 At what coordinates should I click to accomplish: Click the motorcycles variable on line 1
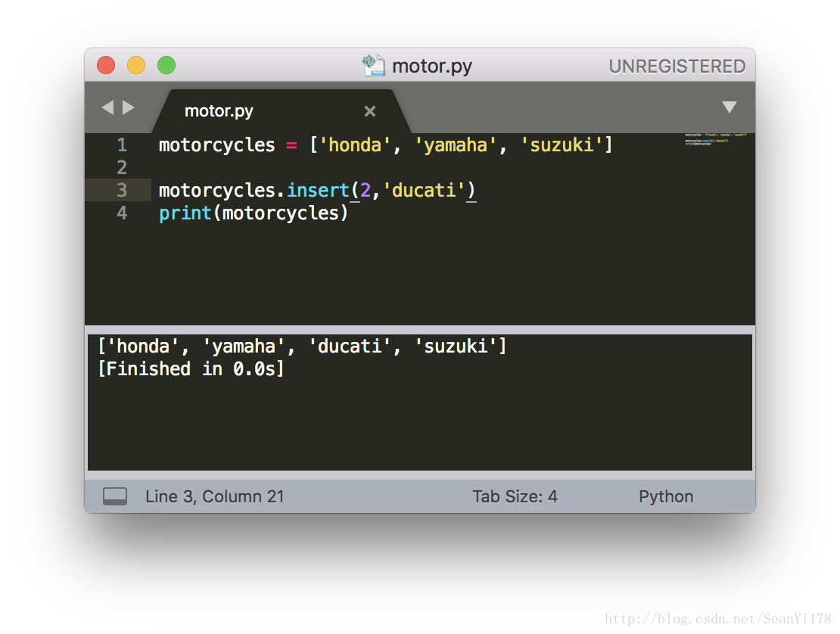click(217, 145)
